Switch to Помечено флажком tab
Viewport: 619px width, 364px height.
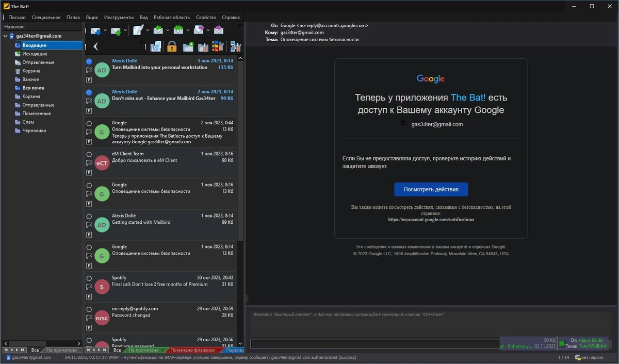(192, 350)
